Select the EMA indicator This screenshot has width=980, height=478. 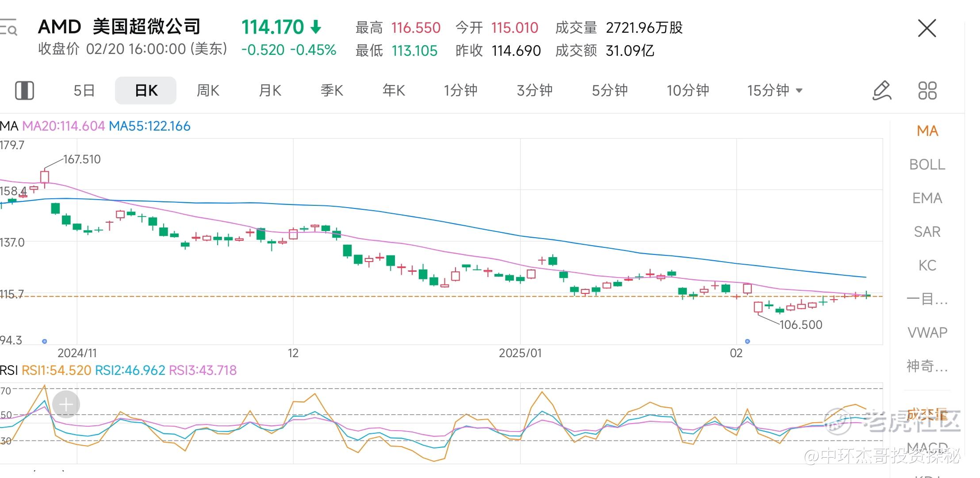[927, 198]
